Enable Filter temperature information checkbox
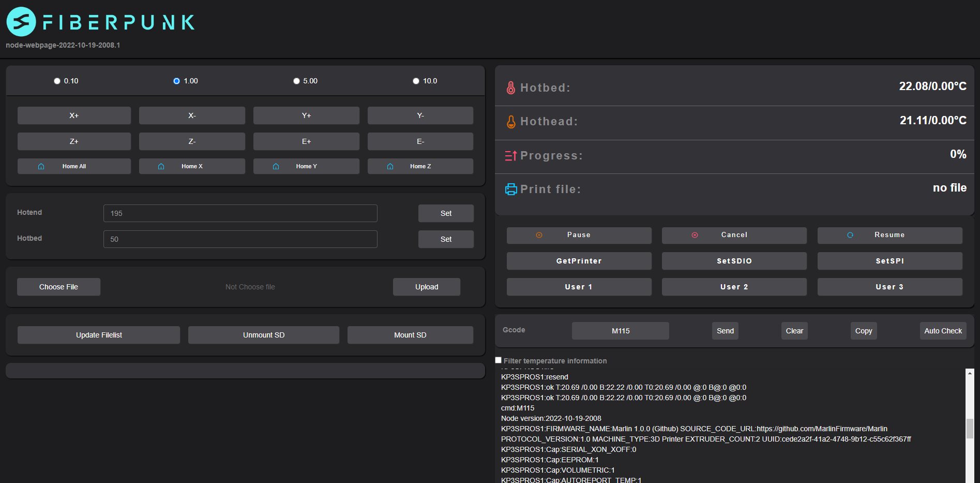The height and width of the screenshot is (483, 980). (x=499, y=360)
